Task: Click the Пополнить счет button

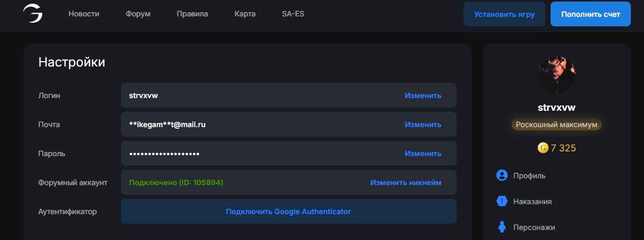Action: 591,14
